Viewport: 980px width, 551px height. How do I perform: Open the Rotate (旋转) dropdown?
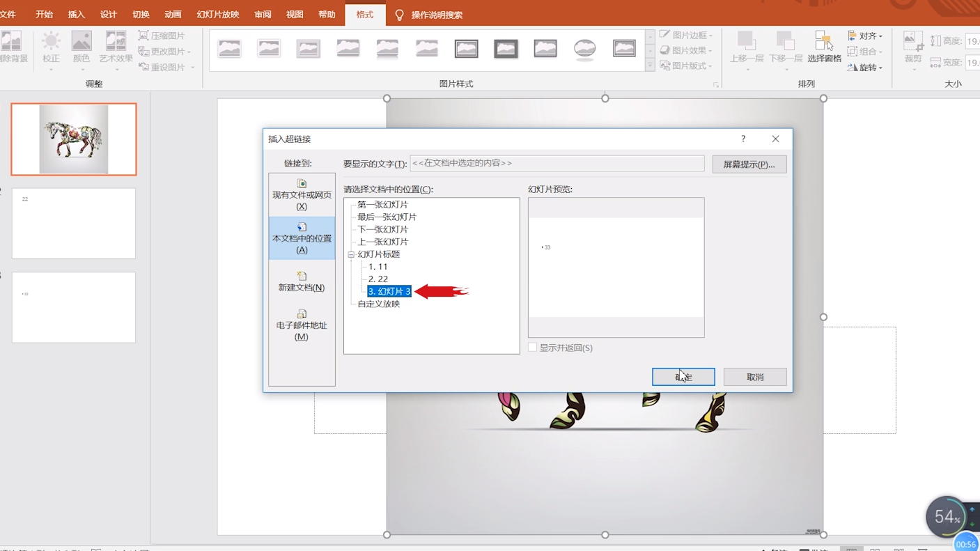pos(866,68)
